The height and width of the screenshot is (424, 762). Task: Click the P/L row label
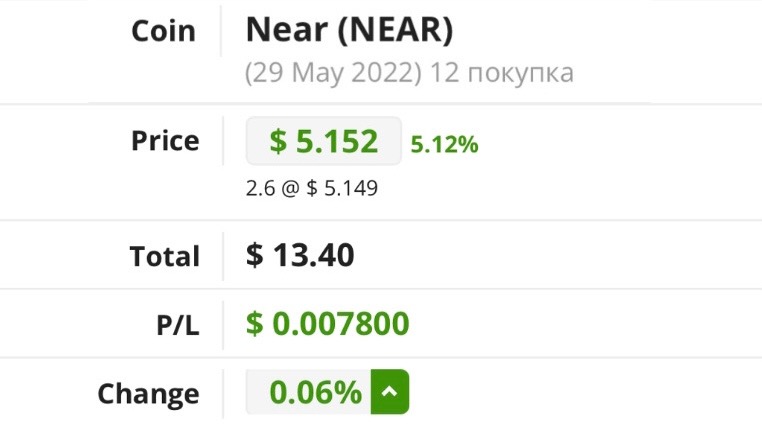[177, 325]
